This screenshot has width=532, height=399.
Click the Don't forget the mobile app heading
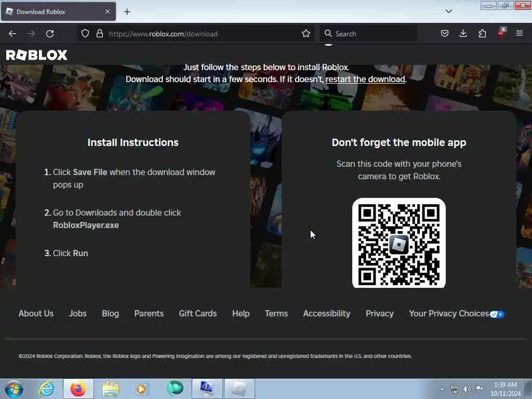click(x=399, y=142)
